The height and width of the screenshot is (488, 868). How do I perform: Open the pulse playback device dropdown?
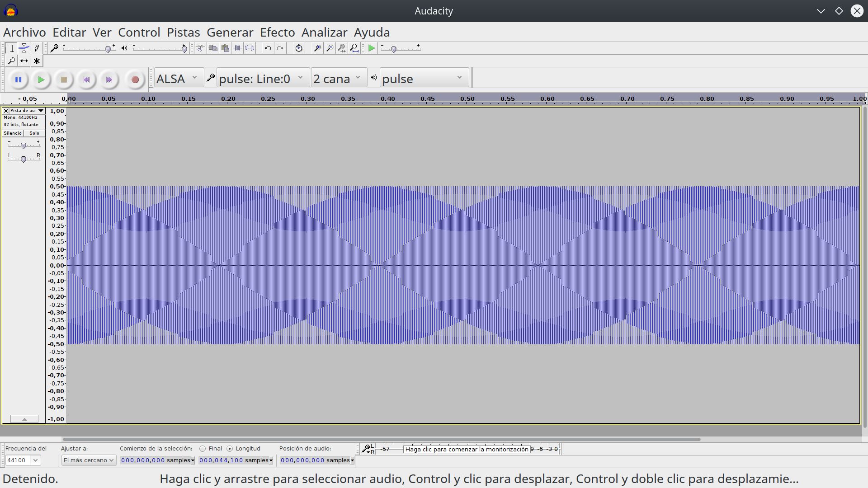click(424, 79)
